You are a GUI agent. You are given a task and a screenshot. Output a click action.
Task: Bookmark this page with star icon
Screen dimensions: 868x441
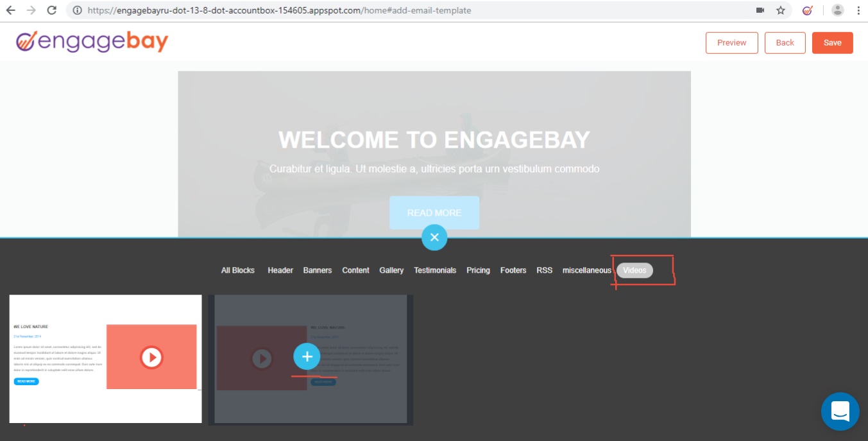pos(780,10)
